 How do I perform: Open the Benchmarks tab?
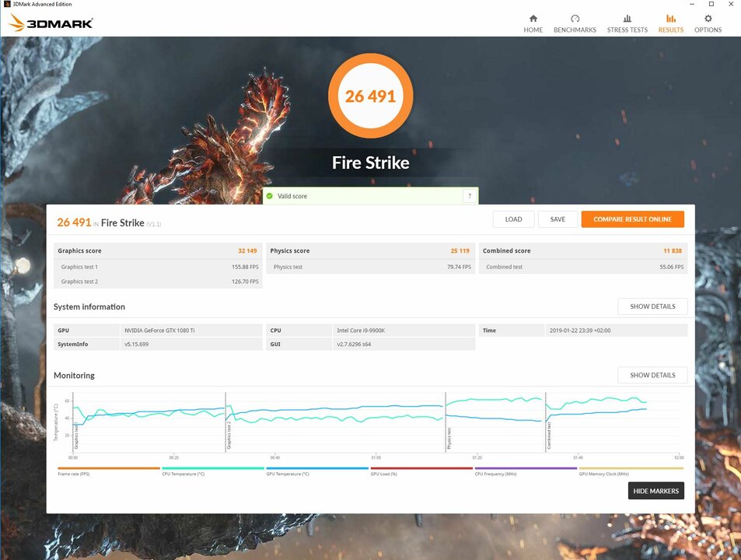(575, 23)
